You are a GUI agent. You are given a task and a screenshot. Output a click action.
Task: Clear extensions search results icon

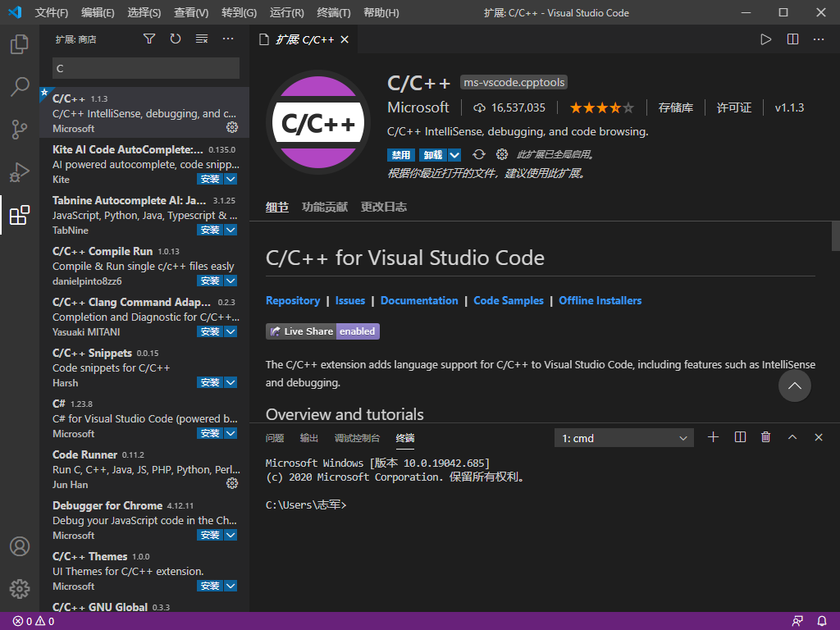pos(202,39)
